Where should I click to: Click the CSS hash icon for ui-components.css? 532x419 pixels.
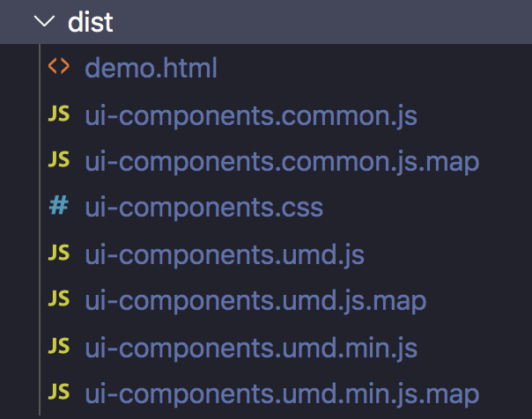[58, 207]
